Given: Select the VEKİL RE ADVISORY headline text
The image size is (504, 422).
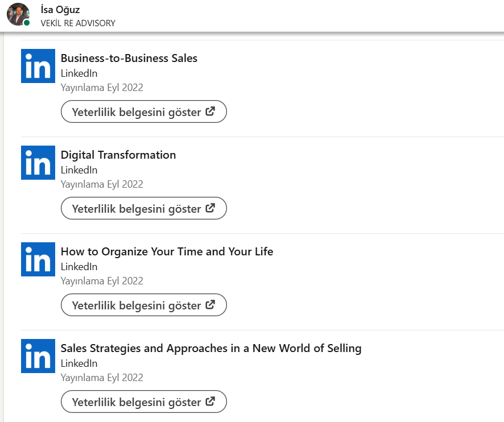Looking at the screenshot, I should click(x=78, y=23).
